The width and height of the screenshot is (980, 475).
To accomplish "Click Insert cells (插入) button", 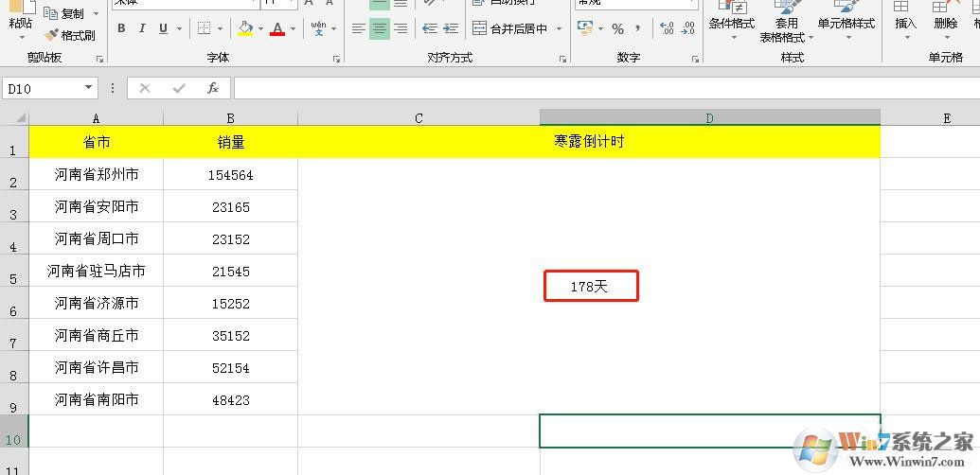I will (x=905, y=21).
